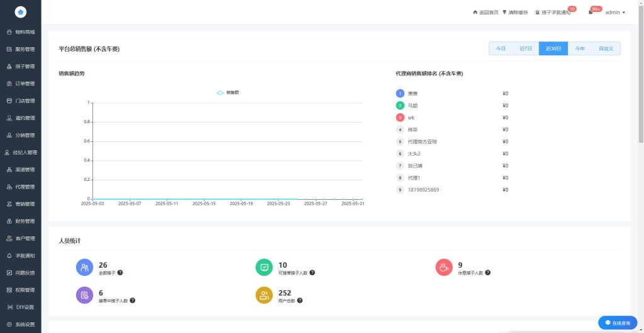
Task: Expand the admin account dropdown
Action: 615,13
